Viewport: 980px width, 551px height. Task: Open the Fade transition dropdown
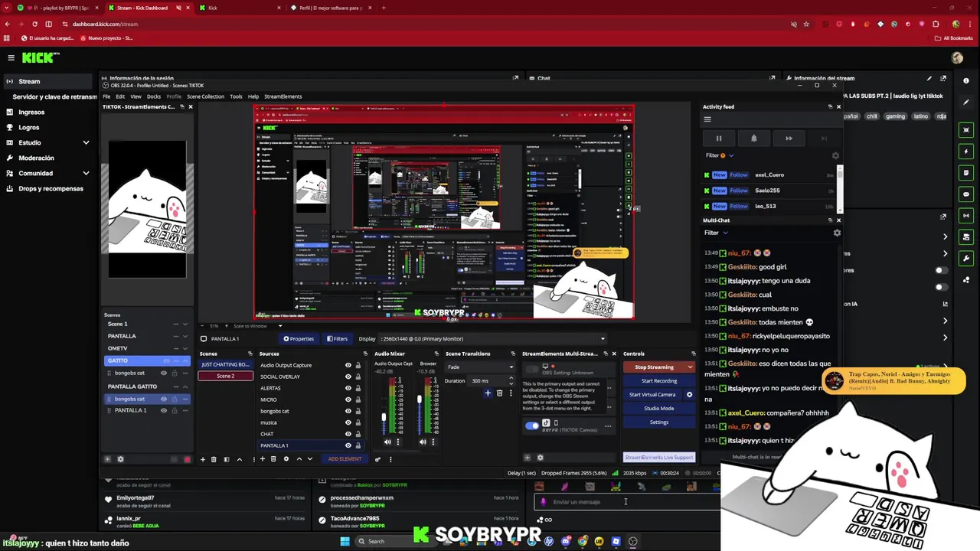click(480, 367)
